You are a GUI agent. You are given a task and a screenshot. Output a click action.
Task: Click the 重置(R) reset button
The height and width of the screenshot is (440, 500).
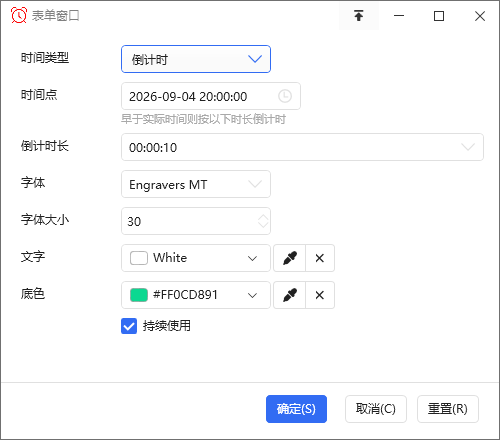pos(448,409)
